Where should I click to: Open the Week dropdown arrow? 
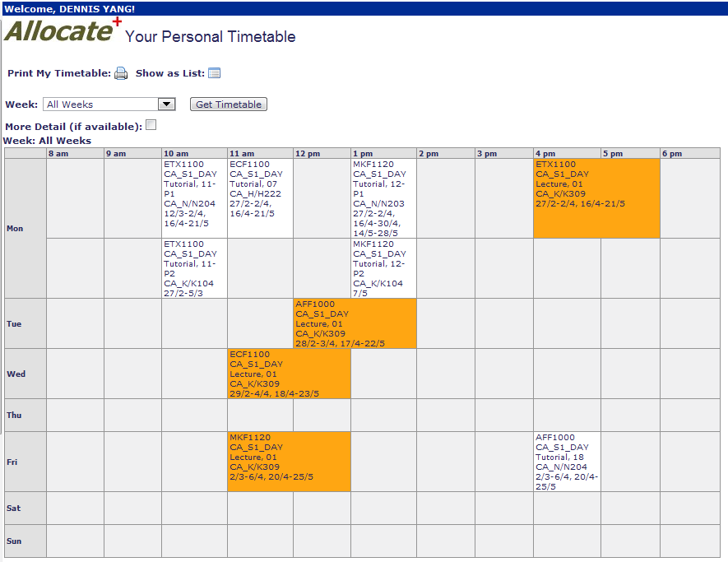coord(167,105)
